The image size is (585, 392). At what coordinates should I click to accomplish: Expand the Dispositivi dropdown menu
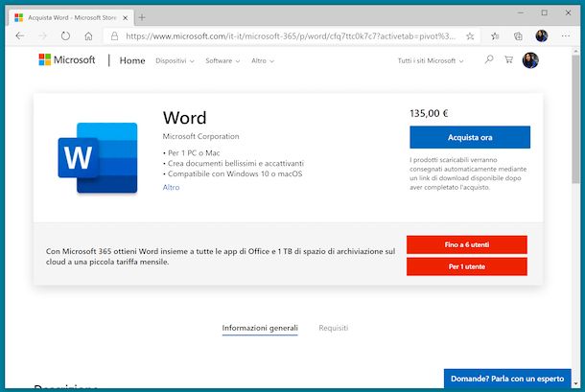click(x=175, y=60)
